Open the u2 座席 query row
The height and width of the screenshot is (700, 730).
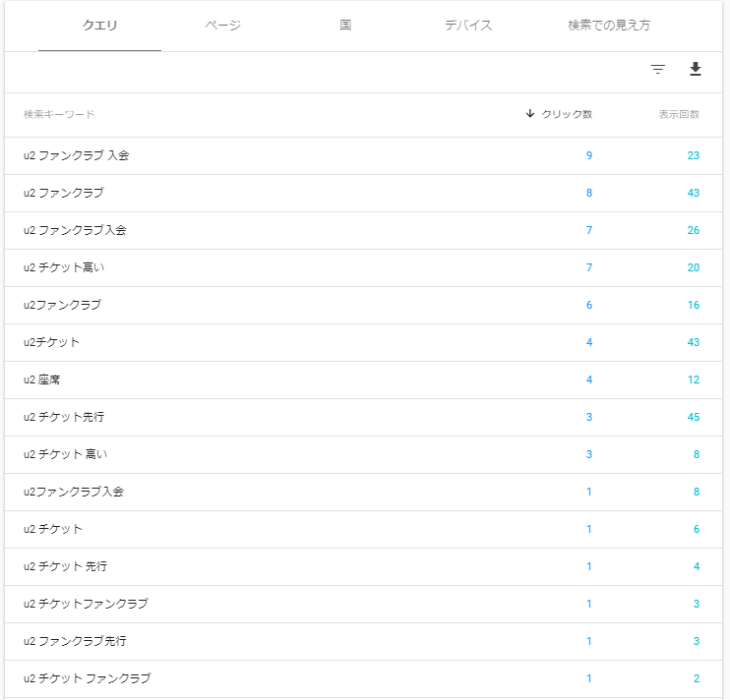click(x=363, y=380)
